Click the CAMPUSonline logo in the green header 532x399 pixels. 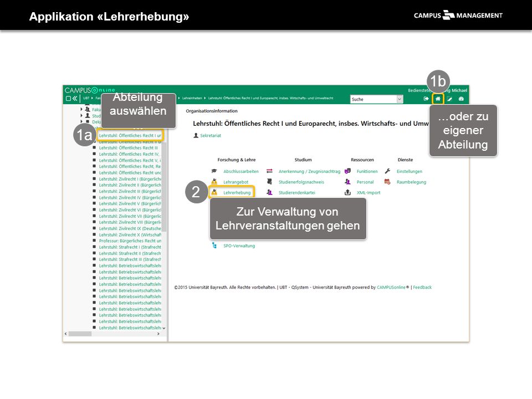point(90,90)
